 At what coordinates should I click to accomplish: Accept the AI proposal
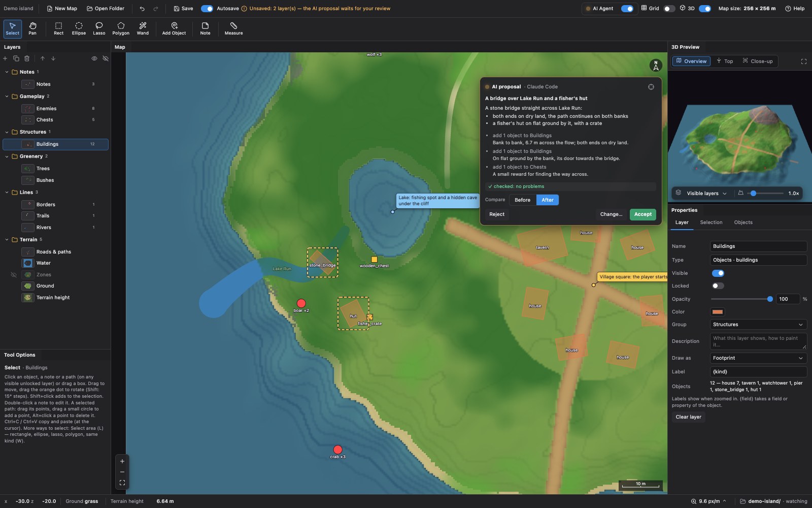tap(643, 214)
